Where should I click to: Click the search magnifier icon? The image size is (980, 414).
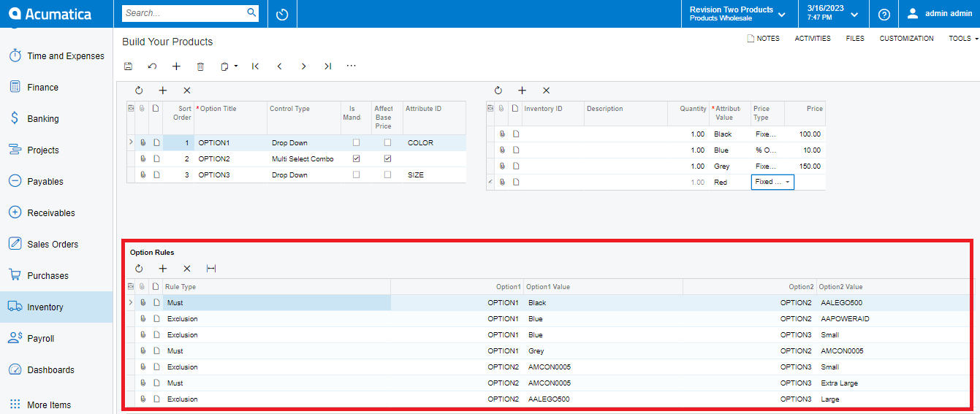click(251, 12)
